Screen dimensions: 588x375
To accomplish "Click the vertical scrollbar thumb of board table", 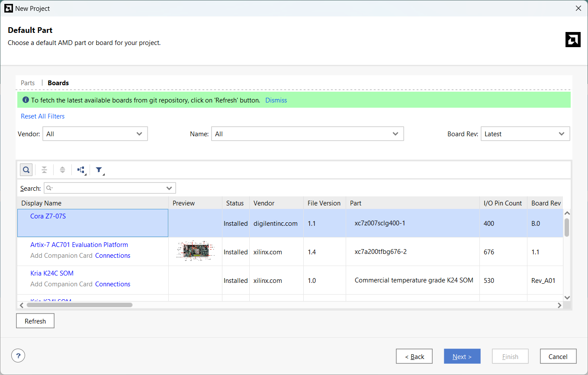I will click(x=567, y=228).
